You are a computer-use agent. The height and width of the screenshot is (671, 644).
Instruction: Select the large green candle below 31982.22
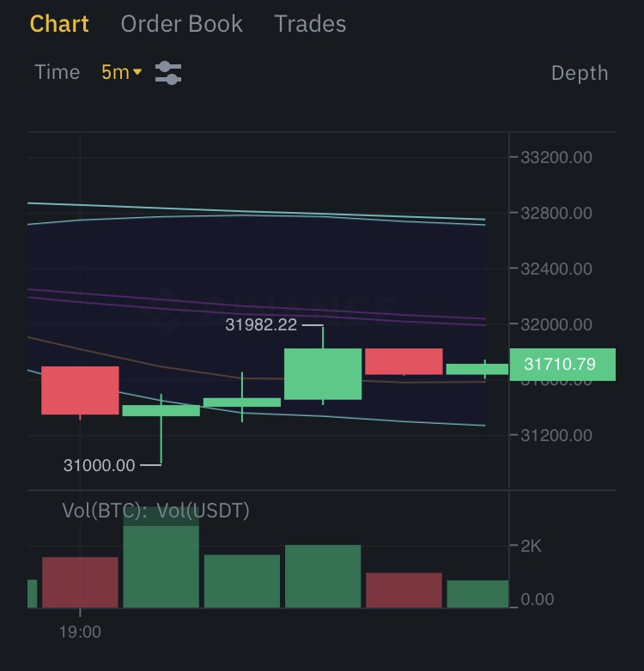click(x=323, y=373)
